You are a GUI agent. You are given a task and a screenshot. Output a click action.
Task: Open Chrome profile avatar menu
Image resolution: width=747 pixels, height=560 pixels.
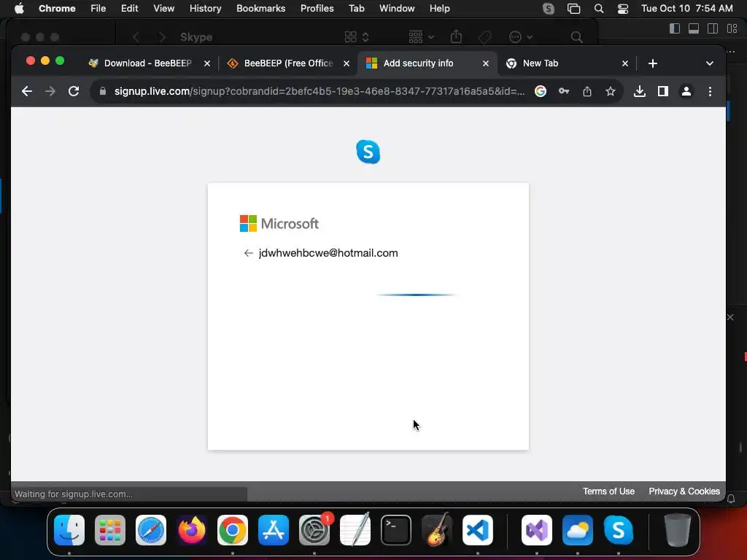pos(686,91)
